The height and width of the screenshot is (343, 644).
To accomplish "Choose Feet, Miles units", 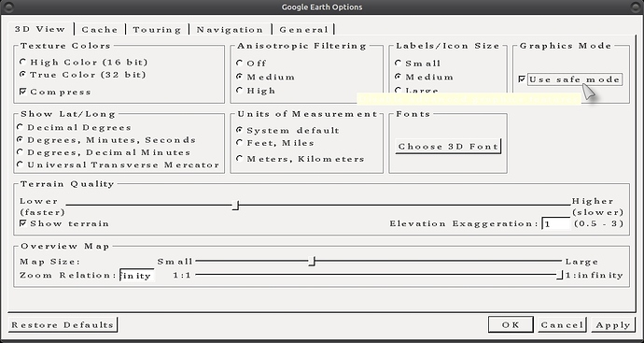I will pyautogui.click(x=275, y=143).
